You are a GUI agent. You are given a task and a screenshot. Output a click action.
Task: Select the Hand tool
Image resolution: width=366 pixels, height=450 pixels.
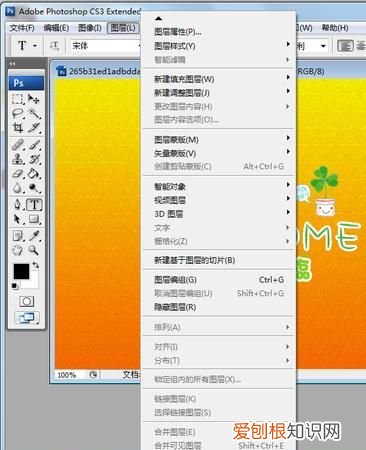click(18, 250)
